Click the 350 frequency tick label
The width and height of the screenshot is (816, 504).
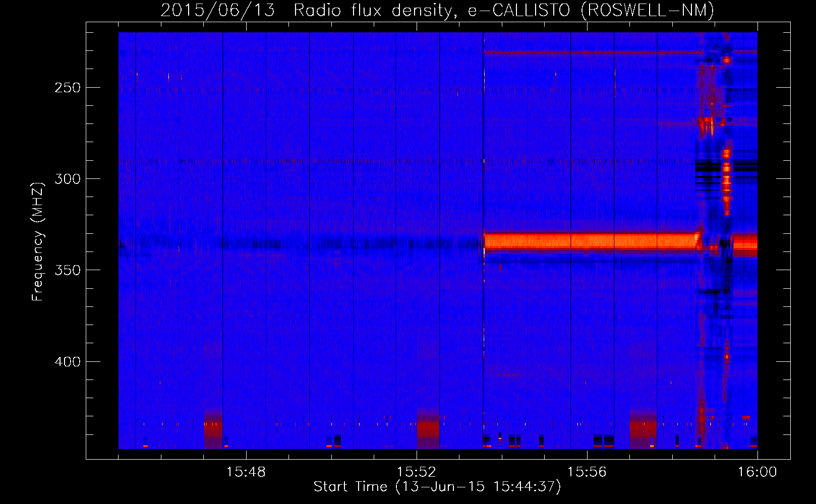coord(68,270)
